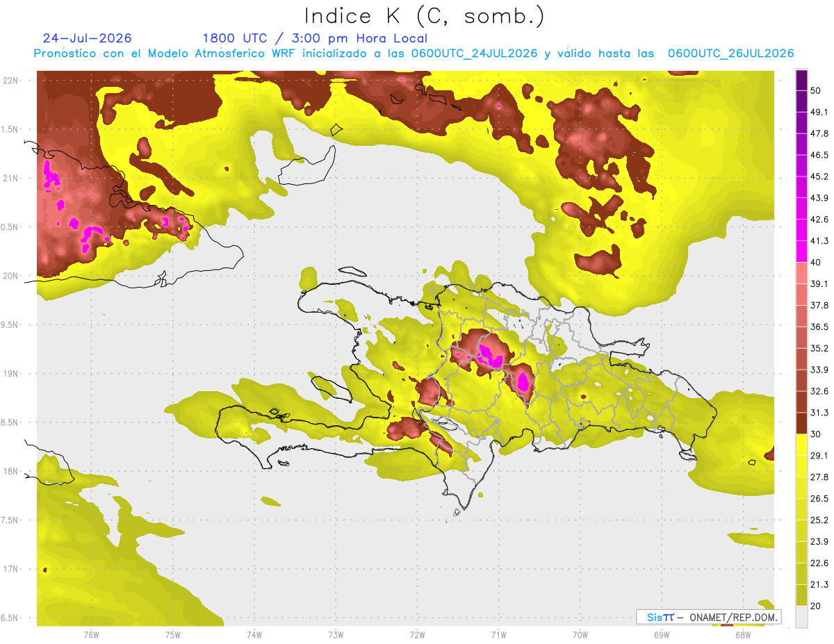Click the colorbar value "40"
Image resolution: width=834 pixels, height=644 pixels.
point(817,263)
